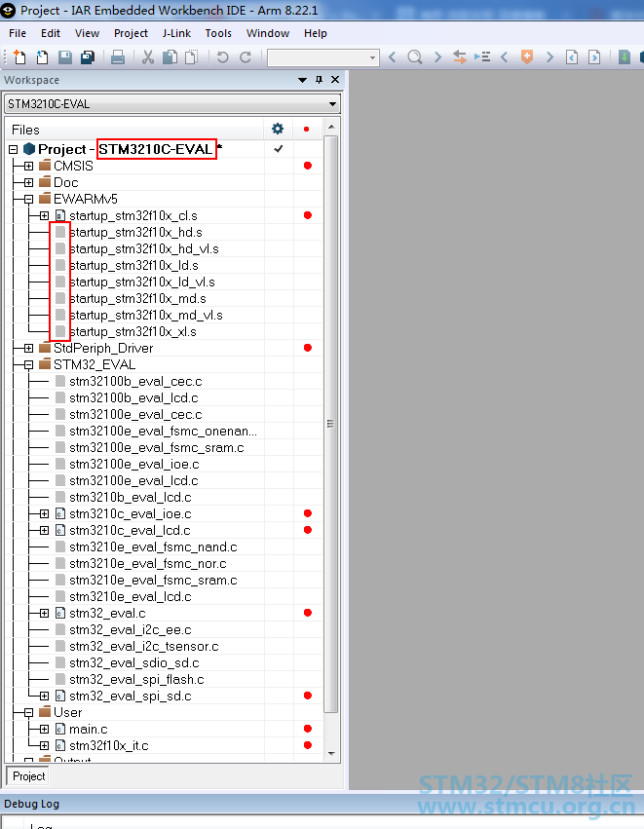Select stm32f10x_it.c file

pos(109,746)
